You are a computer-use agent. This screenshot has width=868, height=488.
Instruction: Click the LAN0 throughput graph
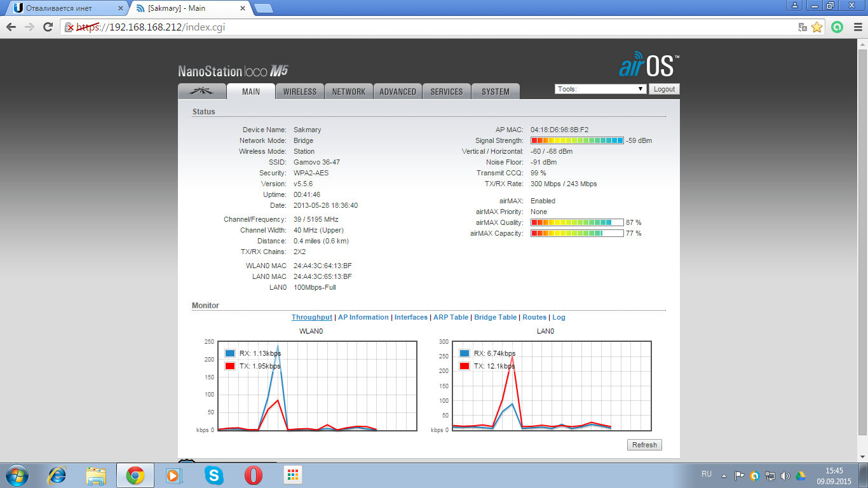click(x=552, y=386)
